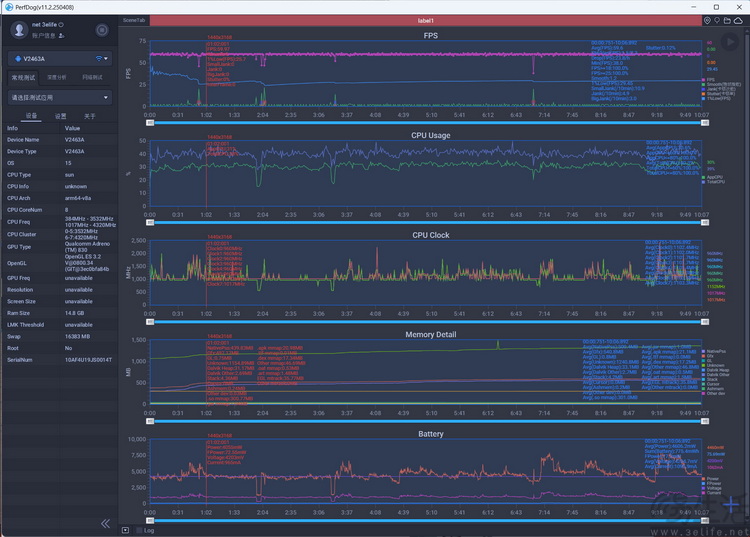The width and height of the screenshot is (750, 537).
Task: Toggle the Jank legend series
Action: [718, 89]
